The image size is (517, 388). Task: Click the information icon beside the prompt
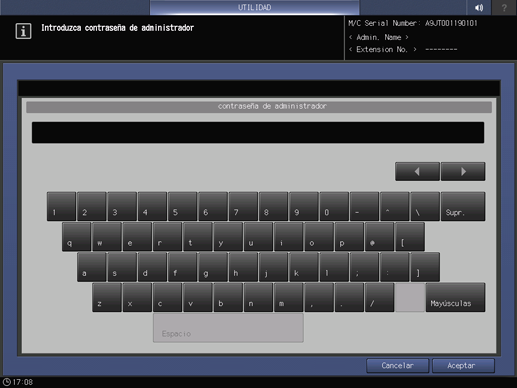coord(23,31)
